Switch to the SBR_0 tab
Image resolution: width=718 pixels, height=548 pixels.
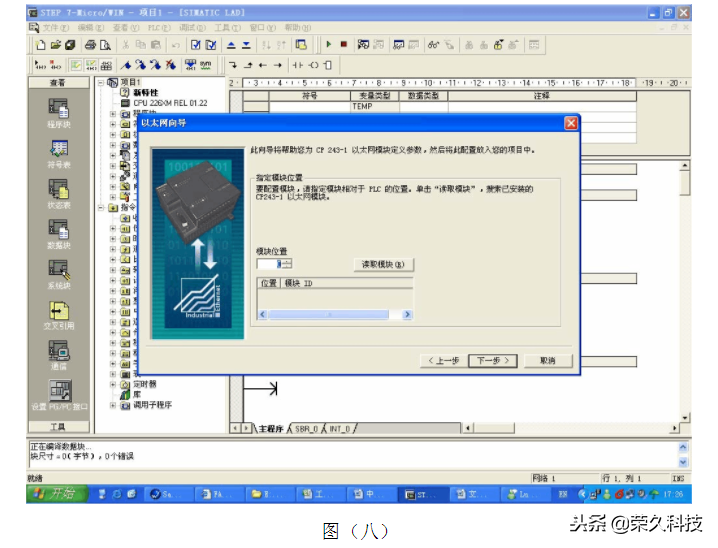[x=305, y=428]
